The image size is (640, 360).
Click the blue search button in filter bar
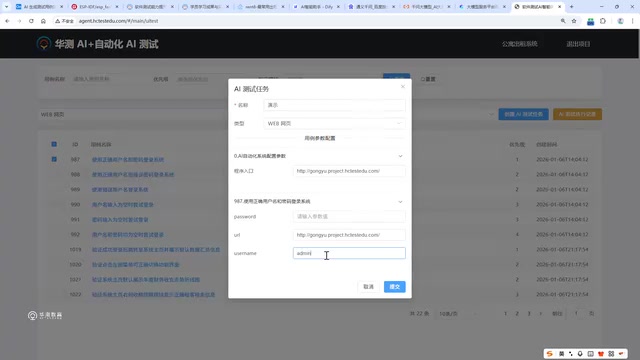point(396,77)
